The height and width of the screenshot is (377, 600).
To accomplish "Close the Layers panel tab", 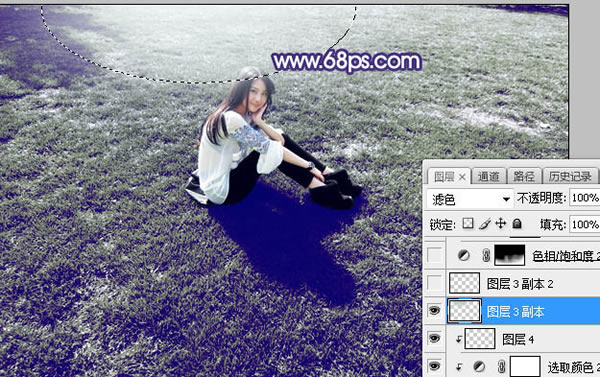I will click(x=462, y=177).
